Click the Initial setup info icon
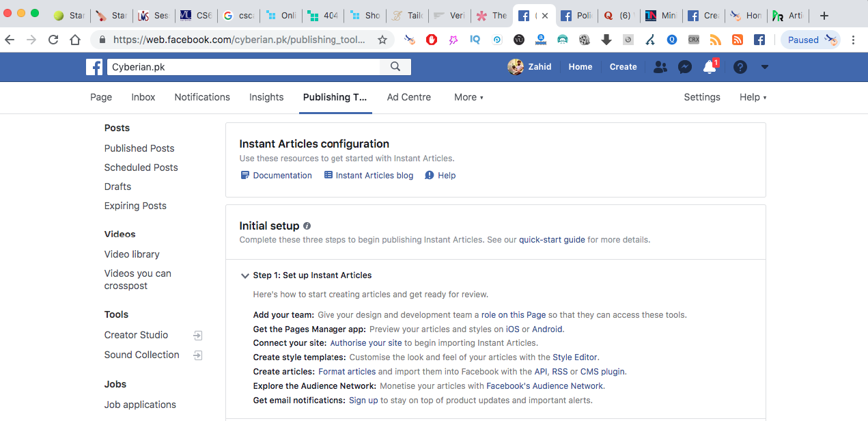 [x=307, y=226]
